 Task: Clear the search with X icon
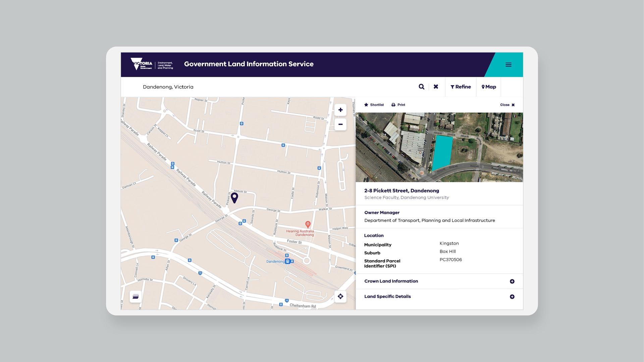pyautogui.click(x=436, y=87)
